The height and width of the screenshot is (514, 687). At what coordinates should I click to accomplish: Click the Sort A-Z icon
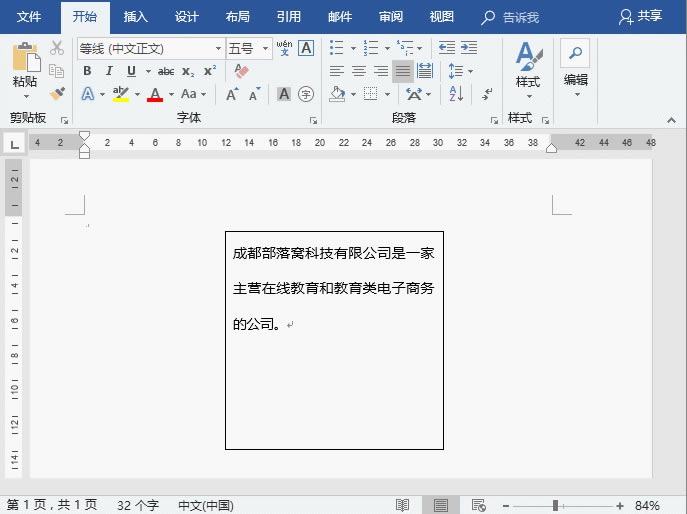pyautogui.click(x=456, y=94)
